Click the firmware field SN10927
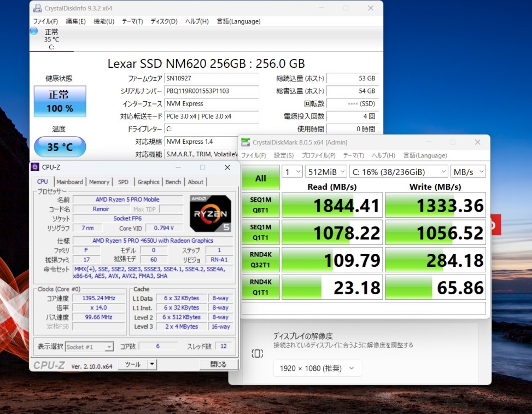This screenshot has height=414, width=532. [x=211, y=78]
